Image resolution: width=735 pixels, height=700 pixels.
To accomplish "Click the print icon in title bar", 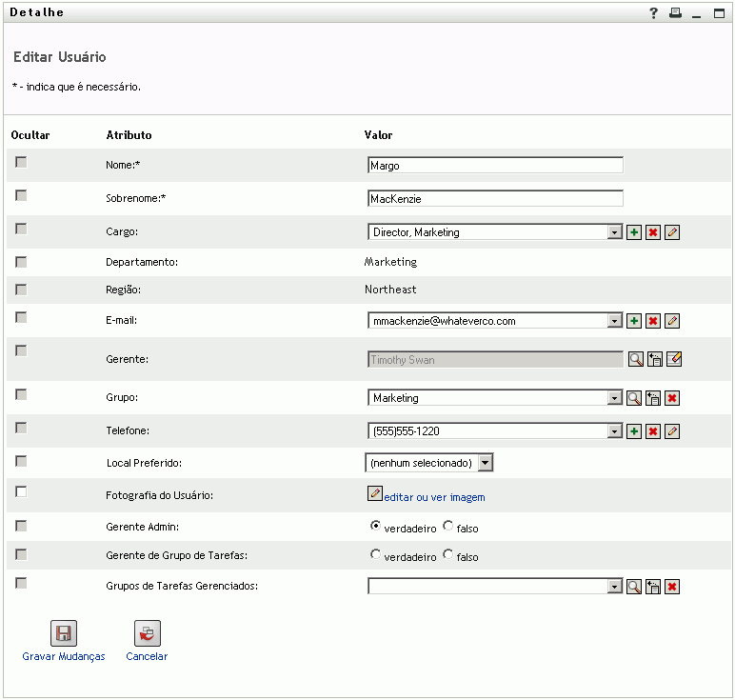I will tap(675, 13).
